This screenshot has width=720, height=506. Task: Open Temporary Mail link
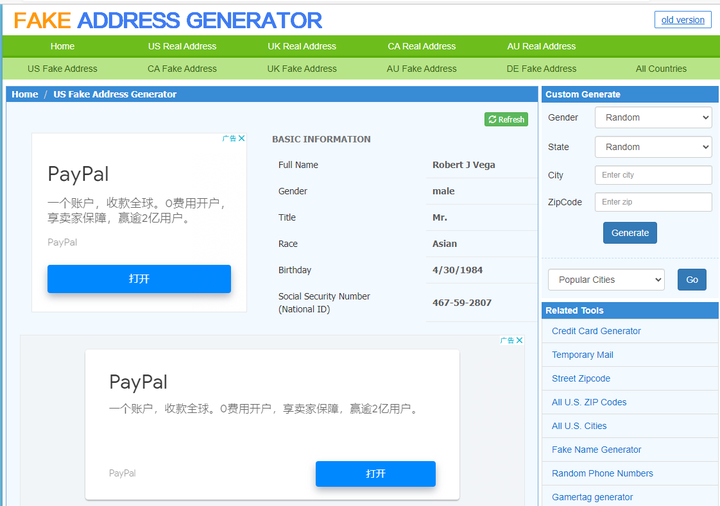pos(582,355)
